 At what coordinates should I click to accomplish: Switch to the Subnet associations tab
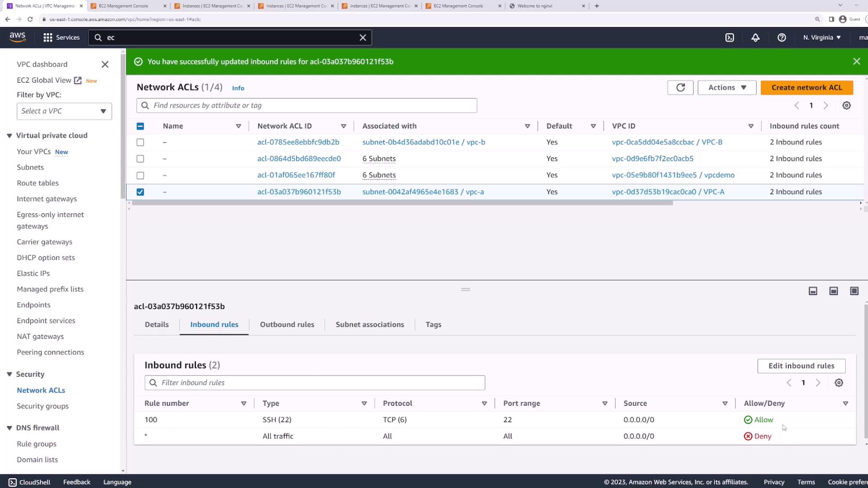point(369,324)
